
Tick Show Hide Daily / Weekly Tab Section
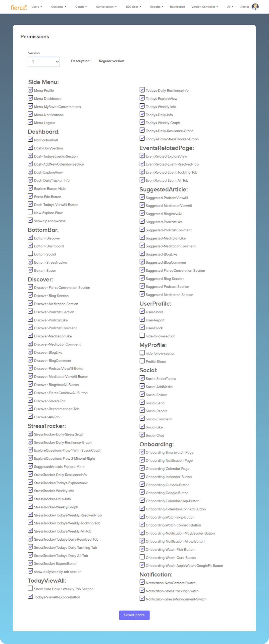tap(30, 588)
